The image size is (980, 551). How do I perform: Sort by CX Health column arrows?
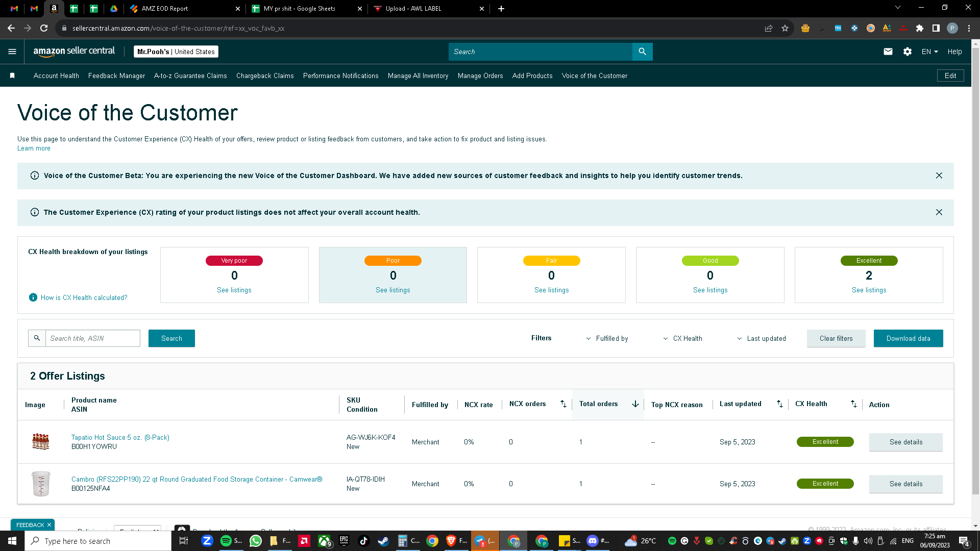[x=854, y=404]
